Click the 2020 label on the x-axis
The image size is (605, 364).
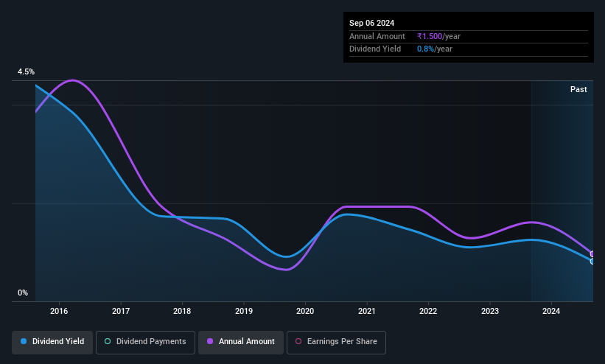[305, 312]
